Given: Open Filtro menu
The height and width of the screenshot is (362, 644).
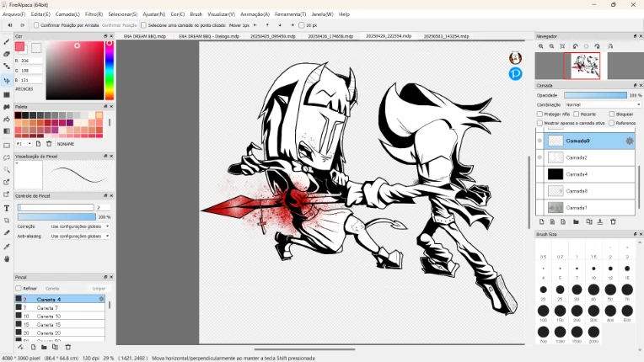Looking at the screenshot, I should tap(94, 14).
